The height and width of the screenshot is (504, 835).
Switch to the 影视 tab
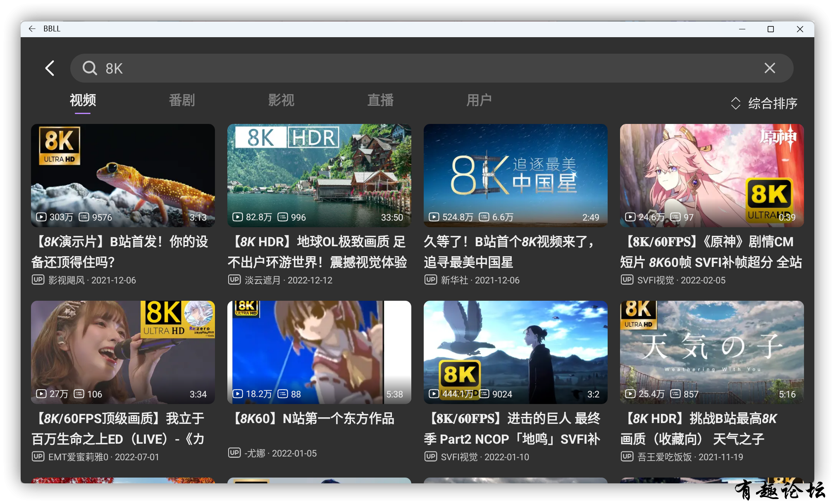click(281, 100)
